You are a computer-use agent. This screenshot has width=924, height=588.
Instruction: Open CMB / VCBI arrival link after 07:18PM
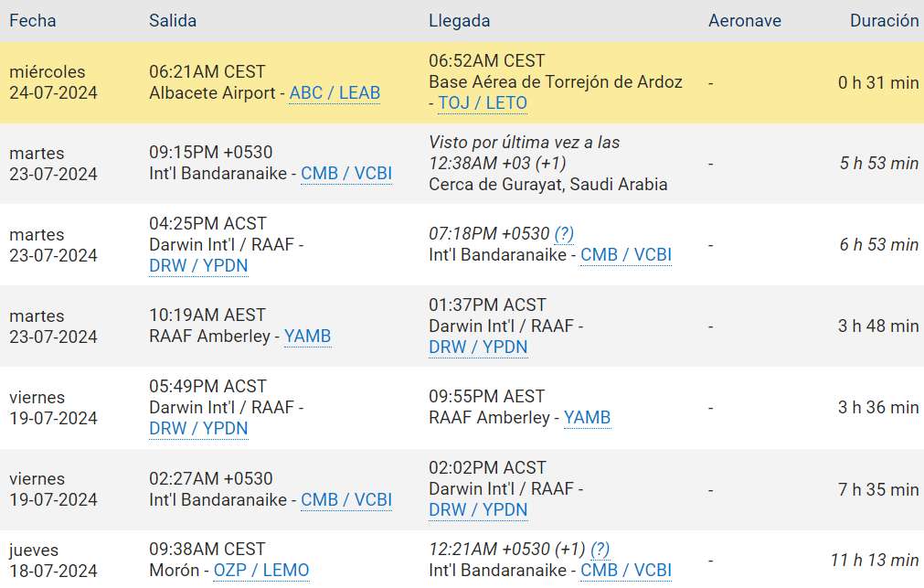click(626, 255)
